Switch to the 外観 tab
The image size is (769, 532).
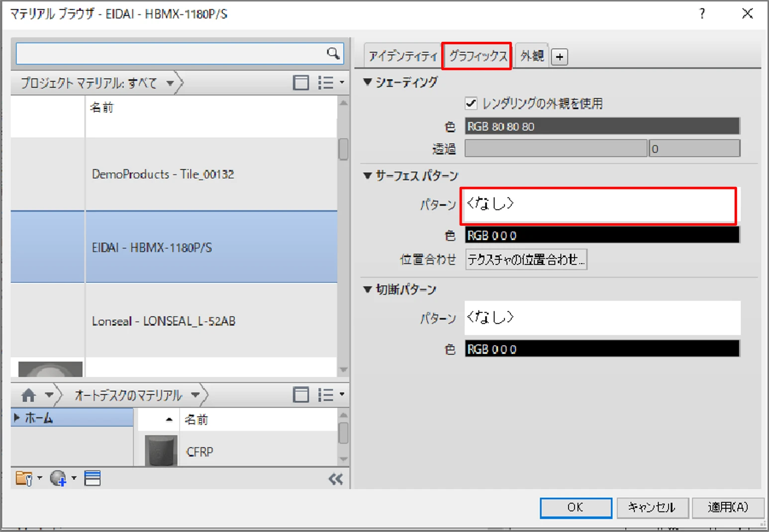pyautogui.click(x=532, y=56)
